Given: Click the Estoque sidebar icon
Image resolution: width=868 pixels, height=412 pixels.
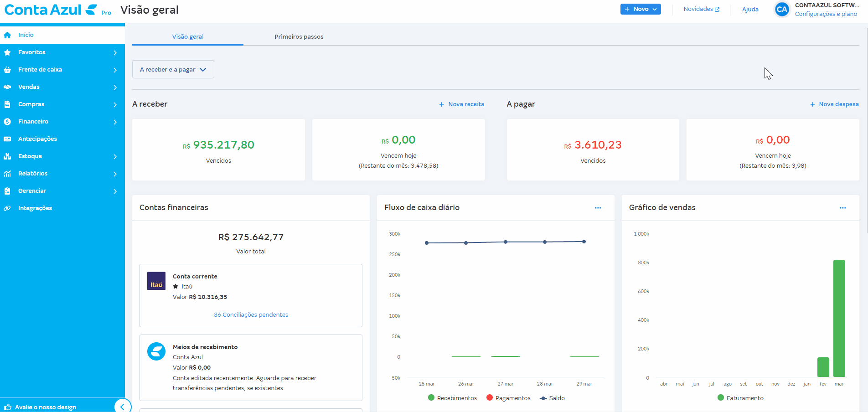Looking at the screenshot, I should [x=8, y=156].
